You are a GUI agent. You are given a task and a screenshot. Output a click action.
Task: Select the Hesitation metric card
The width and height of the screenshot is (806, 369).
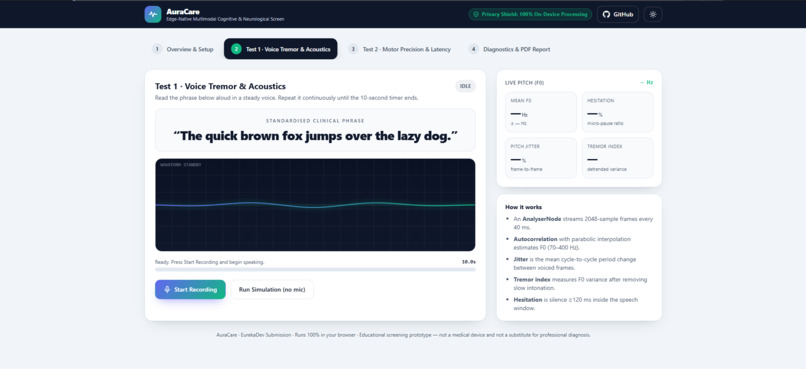(618, 112)
